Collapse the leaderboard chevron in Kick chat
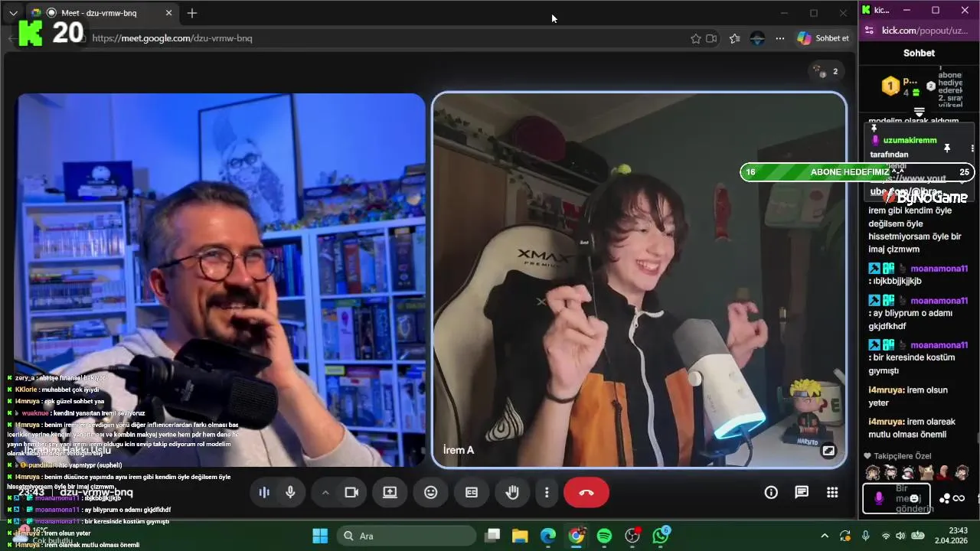 coord(920,112)
